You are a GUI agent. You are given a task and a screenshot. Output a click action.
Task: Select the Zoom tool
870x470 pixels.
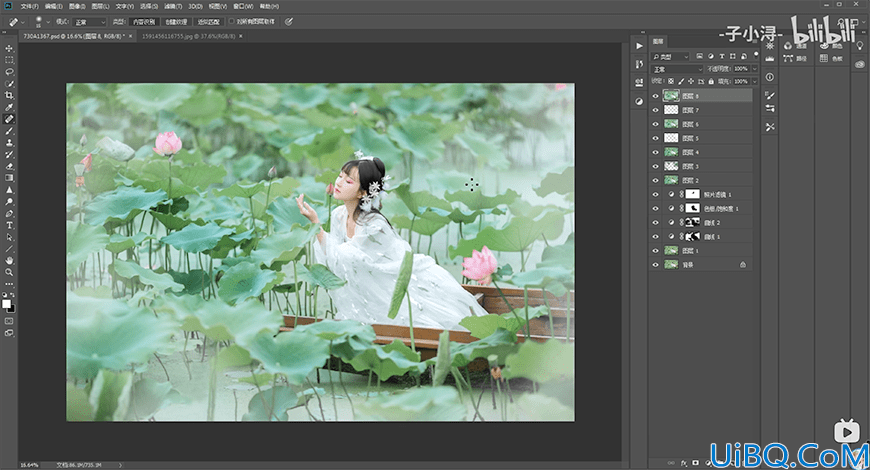(x=9, y=272)
